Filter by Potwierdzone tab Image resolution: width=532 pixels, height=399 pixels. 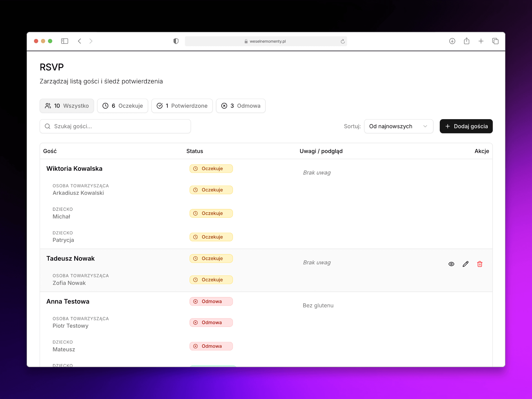(182, 106)
